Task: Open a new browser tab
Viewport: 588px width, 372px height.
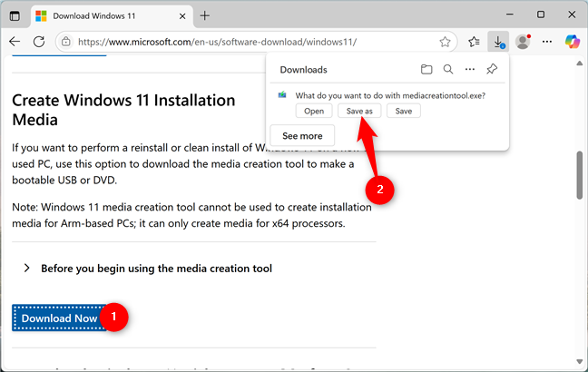Action: (x=205, y=15)
